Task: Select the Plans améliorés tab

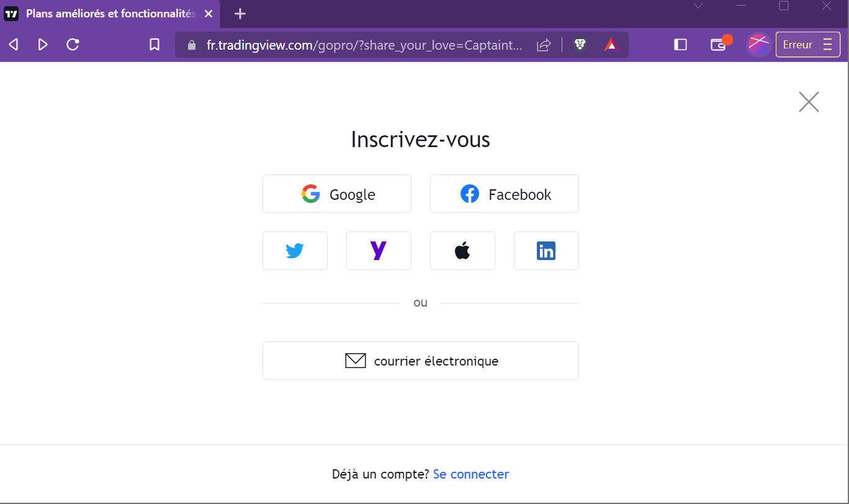Action: coord(109,14)
